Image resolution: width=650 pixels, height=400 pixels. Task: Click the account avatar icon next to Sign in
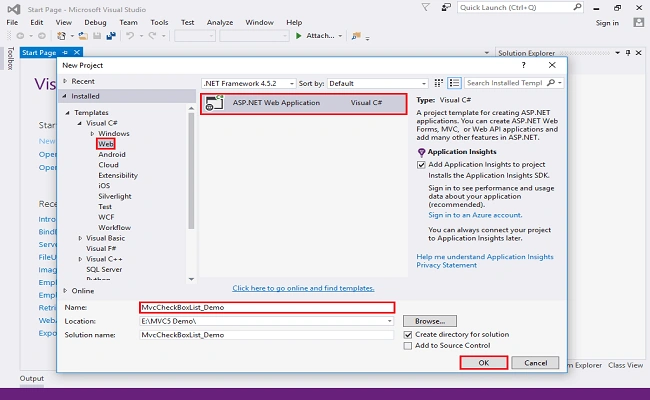tap(638, 22)
